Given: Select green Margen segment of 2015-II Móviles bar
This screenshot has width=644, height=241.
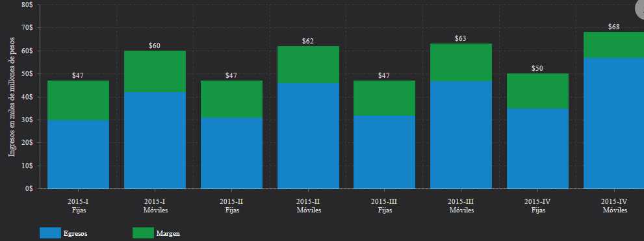Looking at the screenshot, I should [309, 64].
